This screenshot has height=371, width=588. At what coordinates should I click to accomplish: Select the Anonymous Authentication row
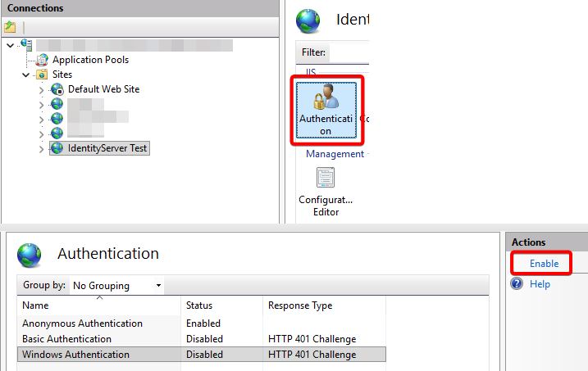click(82, 323)
